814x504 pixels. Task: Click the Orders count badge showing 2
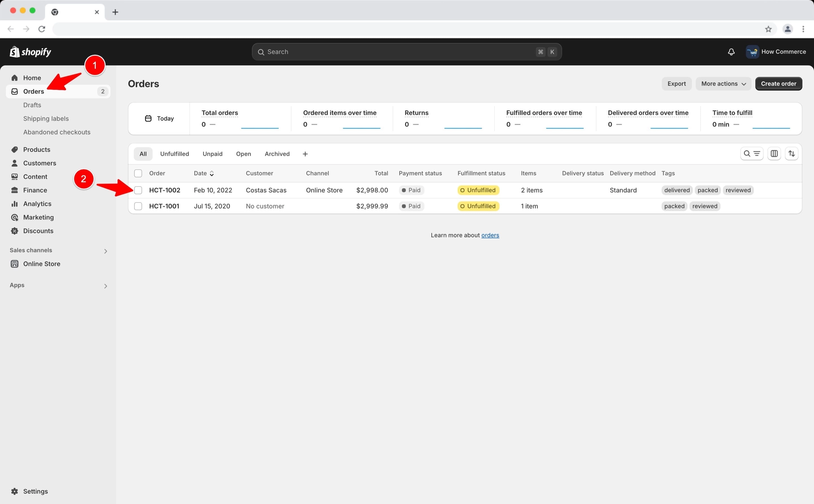103,91
